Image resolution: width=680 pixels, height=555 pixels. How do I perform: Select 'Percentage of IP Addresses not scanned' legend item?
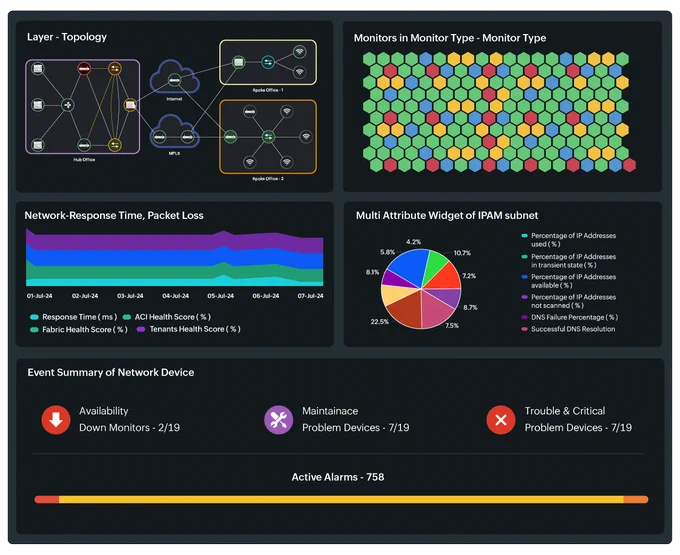pyautogui.click(x=569, y=301)
